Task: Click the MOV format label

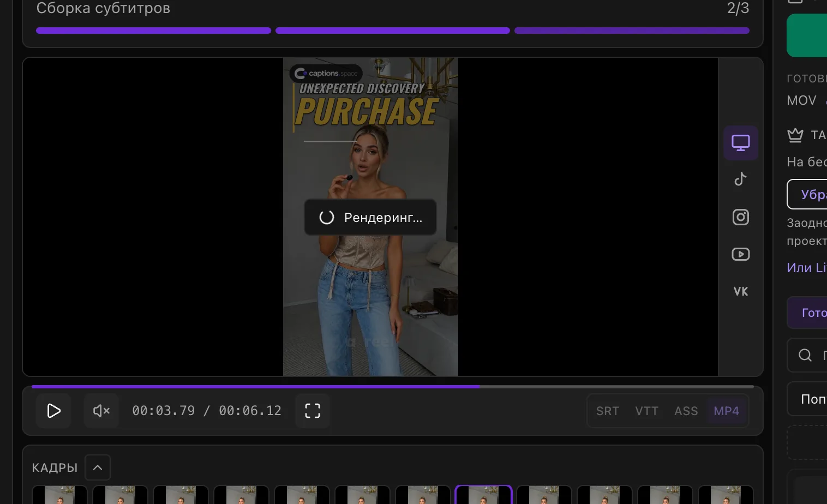Action: pyautogui.click(x=801, y=100)
